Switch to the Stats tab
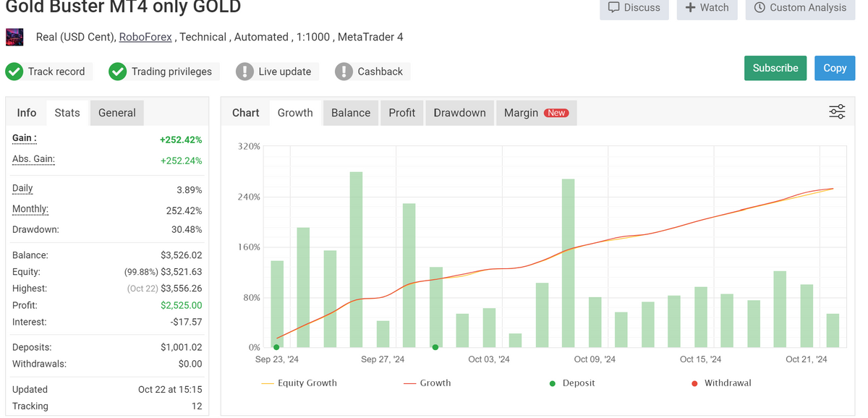868x418 pixels. tap(67, 113)
